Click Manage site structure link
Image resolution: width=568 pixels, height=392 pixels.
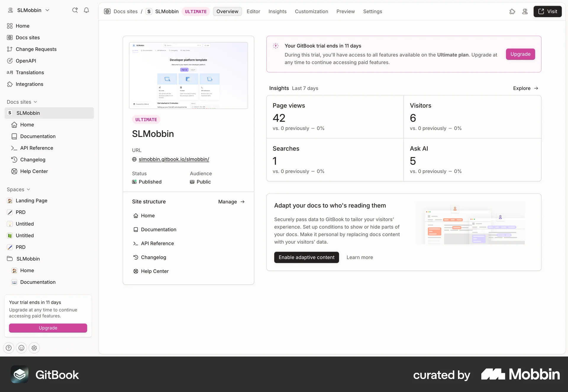coord(231,202)
